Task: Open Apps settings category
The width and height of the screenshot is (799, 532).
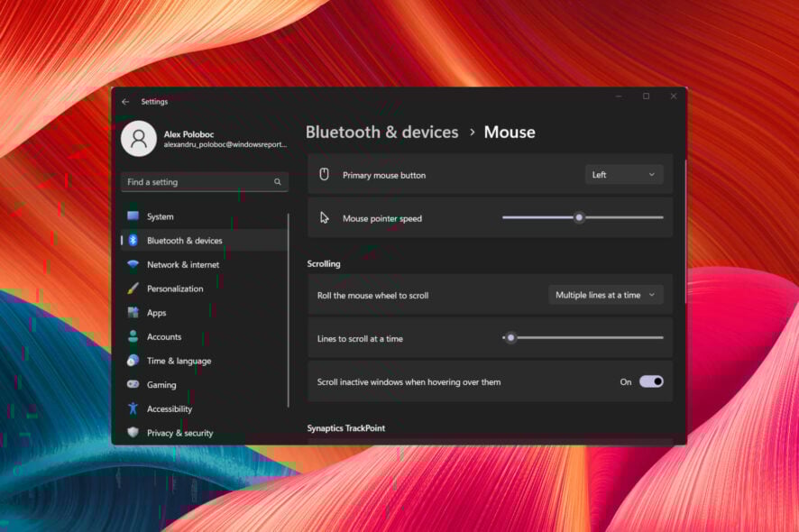Action: (x=204, y=312)
